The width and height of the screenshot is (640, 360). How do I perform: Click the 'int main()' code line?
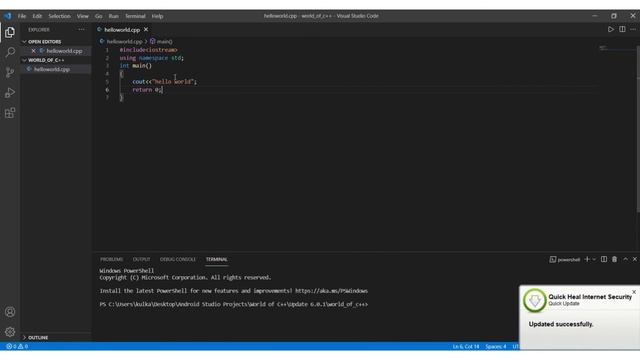tap(136, 66)
